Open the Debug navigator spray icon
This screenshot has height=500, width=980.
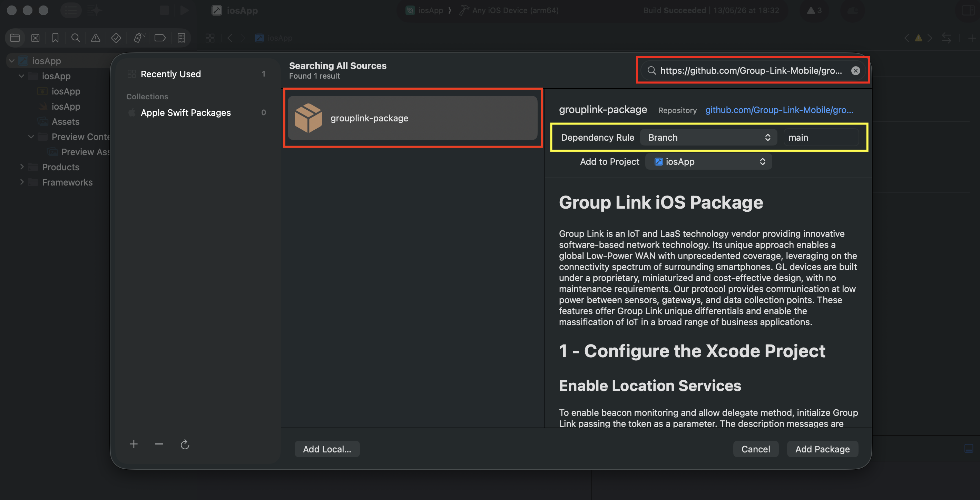tap(139, 38)
